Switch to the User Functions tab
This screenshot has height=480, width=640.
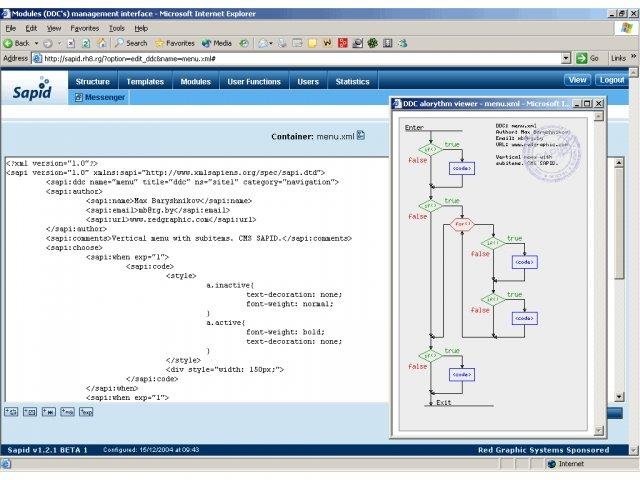(254, 82)
